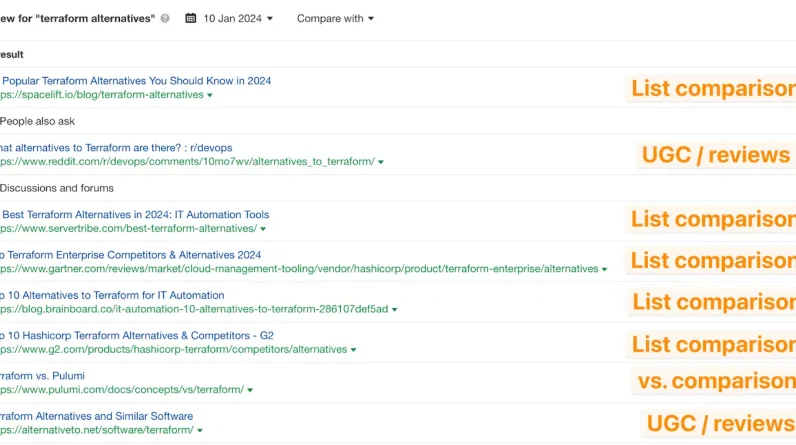Image resolution: width=796 pixels, height=445 pixels.
Task: Click the reddit.com URL link
Action: (x=187, y=162)
